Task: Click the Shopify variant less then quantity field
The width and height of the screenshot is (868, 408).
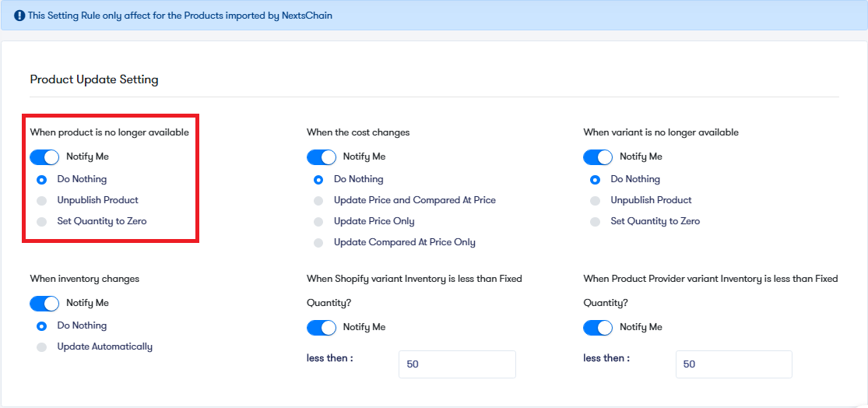Action: pos(457,364)
